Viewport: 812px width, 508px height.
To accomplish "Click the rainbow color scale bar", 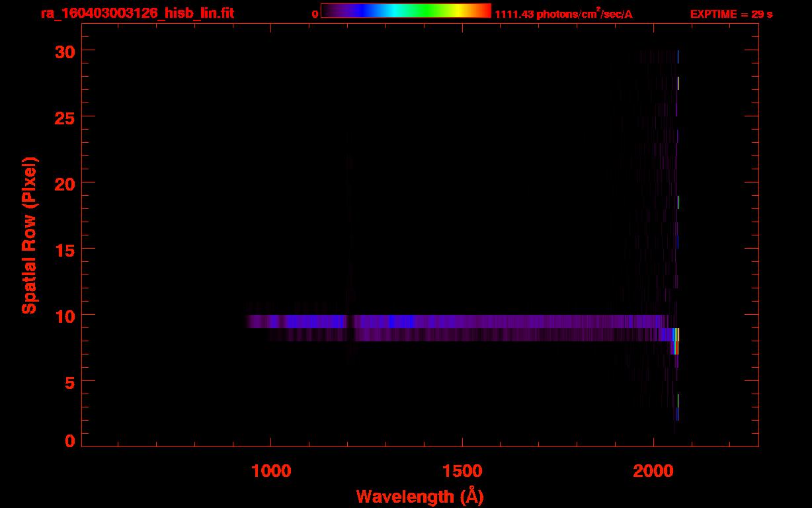I will pyautogui.click(x=406, y=11).
